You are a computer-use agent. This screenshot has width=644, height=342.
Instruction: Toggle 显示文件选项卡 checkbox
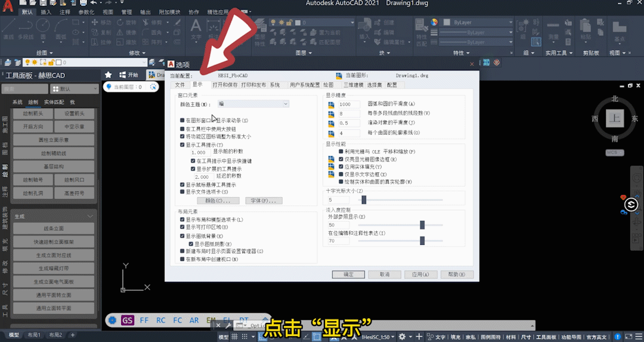pyautogui.click(x=182, y=192)
